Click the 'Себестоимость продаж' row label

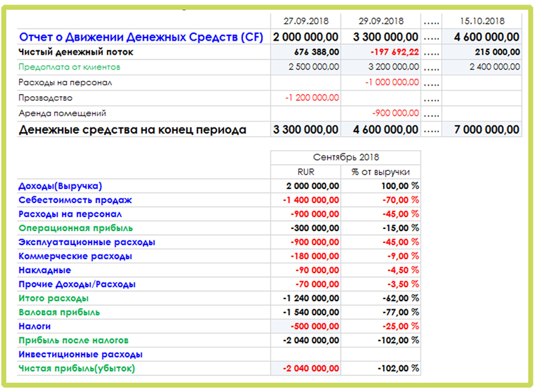click(x=75, y=200)
